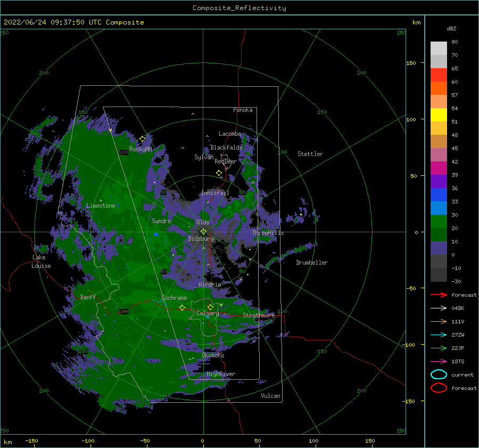
Task: Pick the gray 65-70 dBZ swatch
Action: [x=439, y=61]
